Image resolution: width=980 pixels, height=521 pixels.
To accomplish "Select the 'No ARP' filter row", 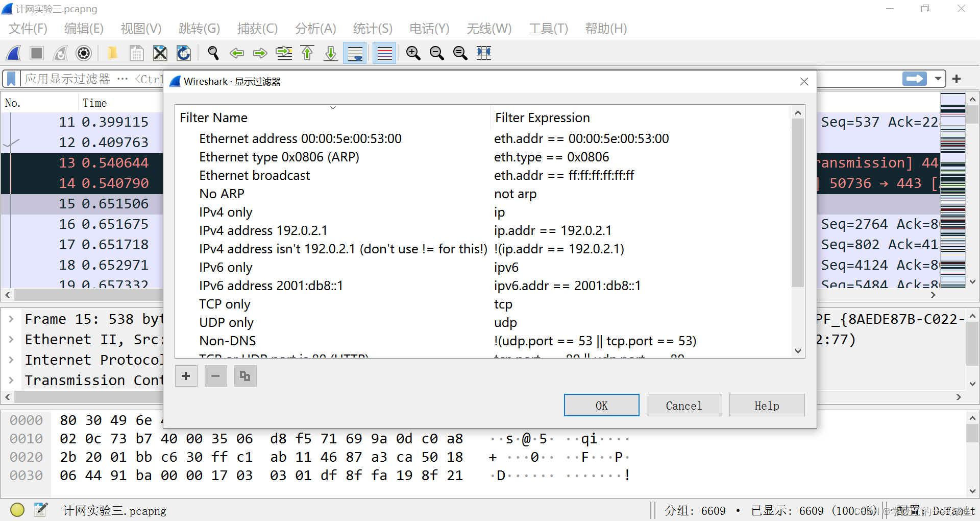I will pos(483,194).
